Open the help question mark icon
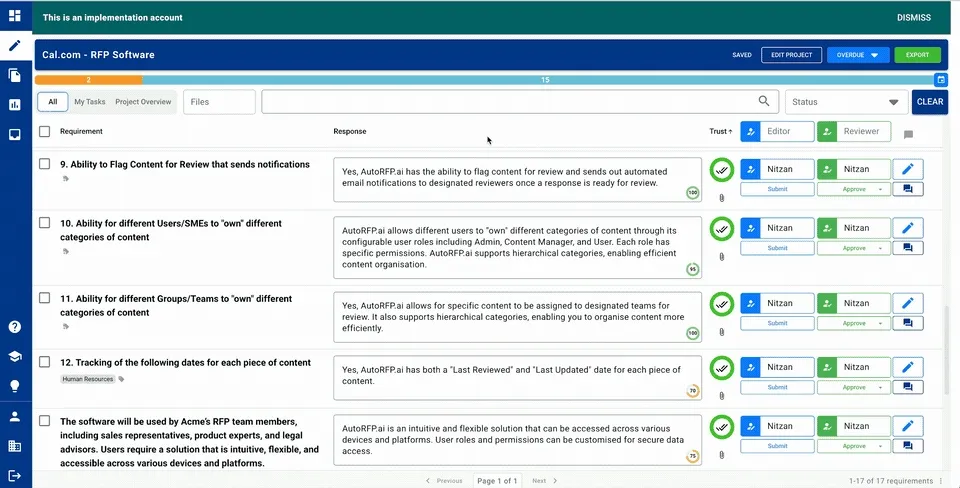 (x=15, y=327)
